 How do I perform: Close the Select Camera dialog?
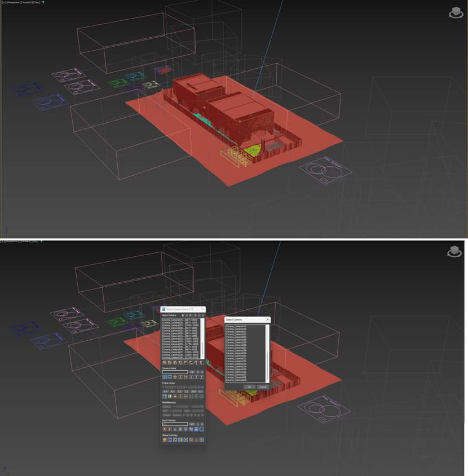click(267, 319)
